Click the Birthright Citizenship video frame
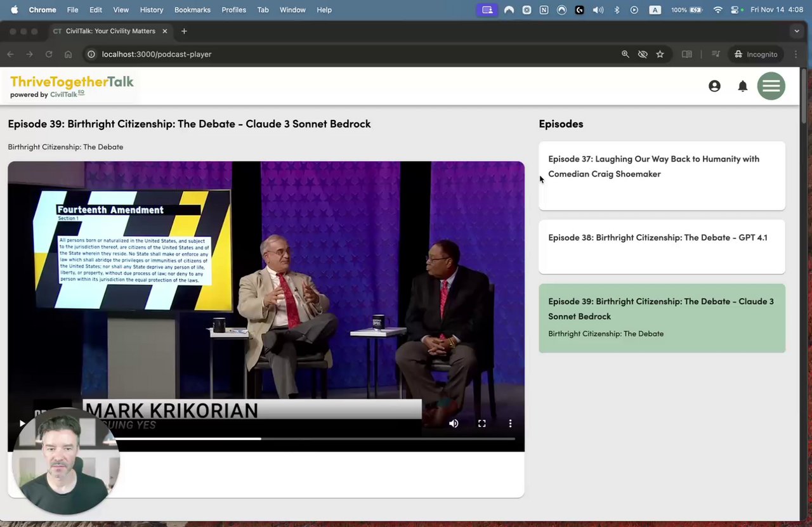Viewport: 812px width, 527px height. (266, 306)
